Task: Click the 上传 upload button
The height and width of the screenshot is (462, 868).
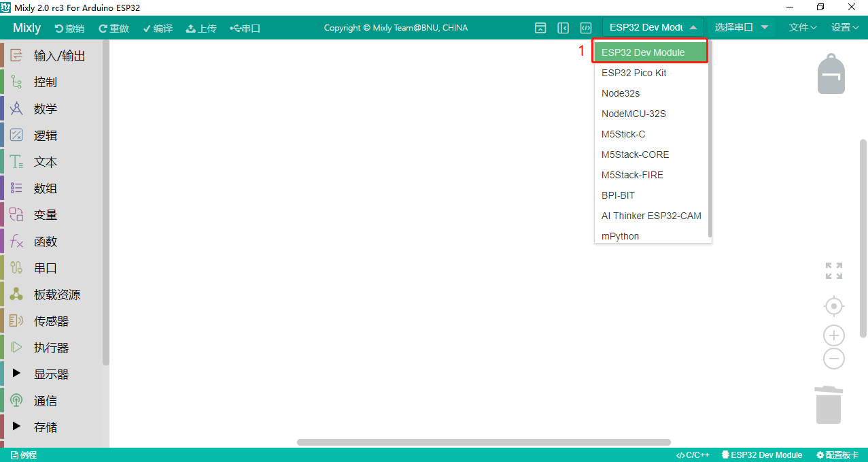Action: pyautogui.click(x=201, y=28)
